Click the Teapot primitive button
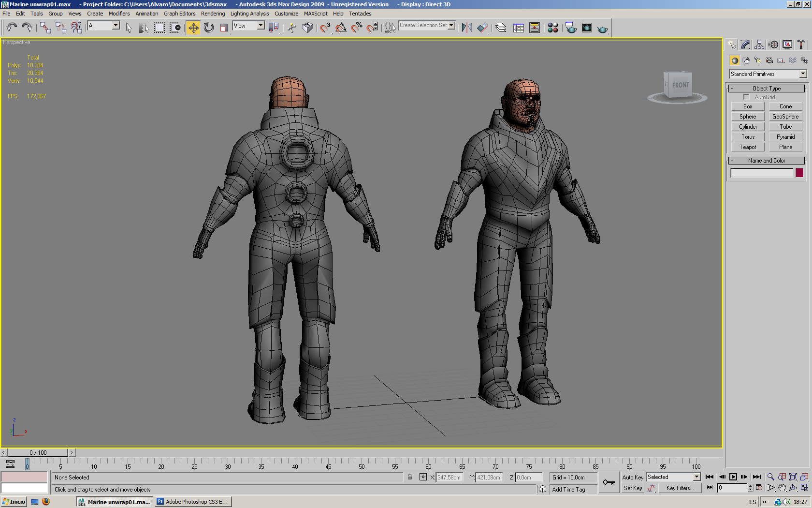812x508 pixels. click(748, 147)
